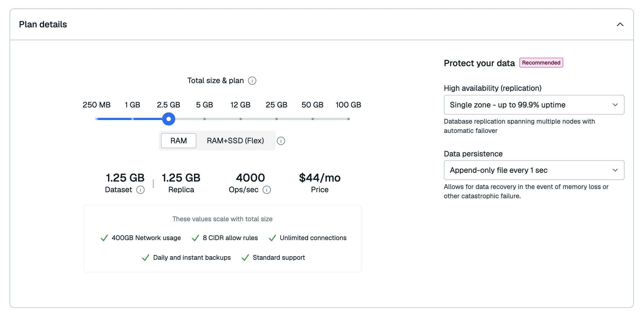
Task: Click the 1.25 GB Dataset value
Action: (125, 178)
